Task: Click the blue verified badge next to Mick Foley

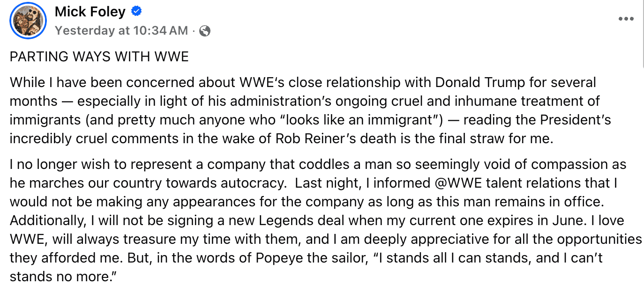Action: coord(136,11)
